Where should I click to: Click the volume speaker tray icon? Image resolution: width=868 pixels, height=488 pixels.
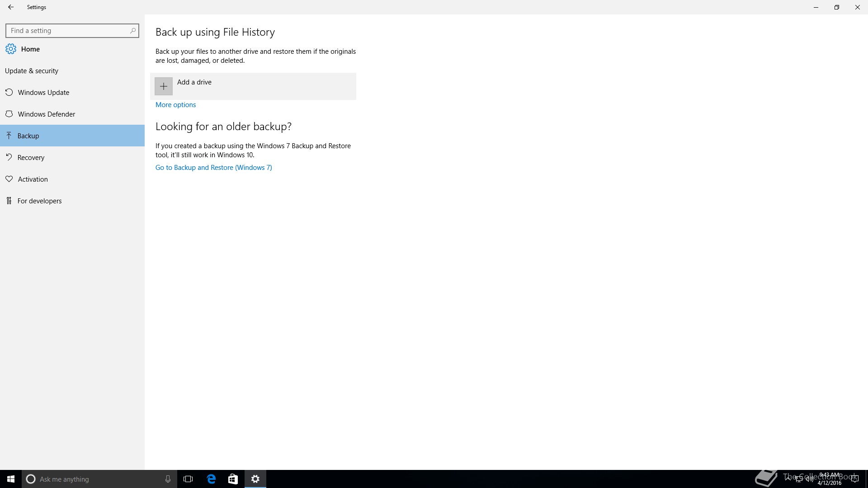pyautogui.click(x=809, y=479)
